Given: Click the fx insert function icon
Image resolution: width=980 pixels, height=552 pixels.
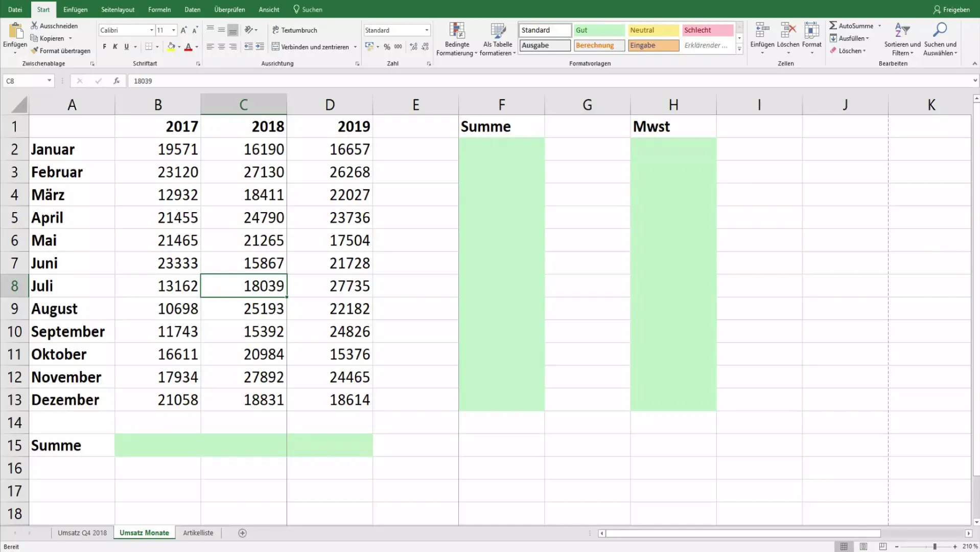Looking at the screenshot, I should tap(116, 81).
